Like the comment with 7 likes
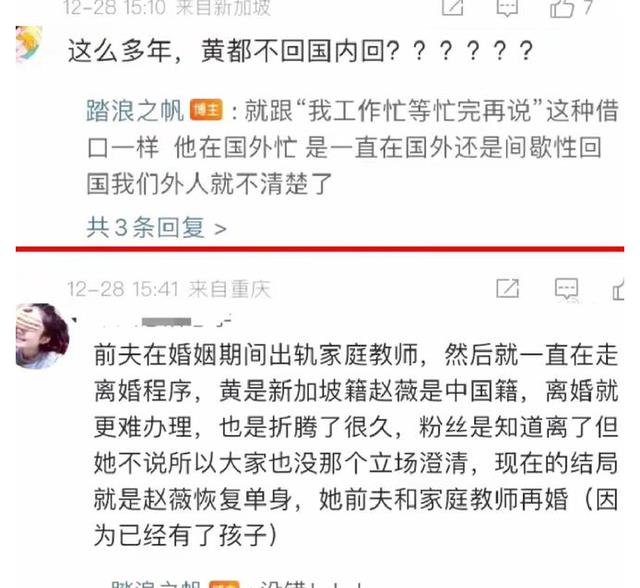This screenshot has height=588, width=640. coord(571,7)
